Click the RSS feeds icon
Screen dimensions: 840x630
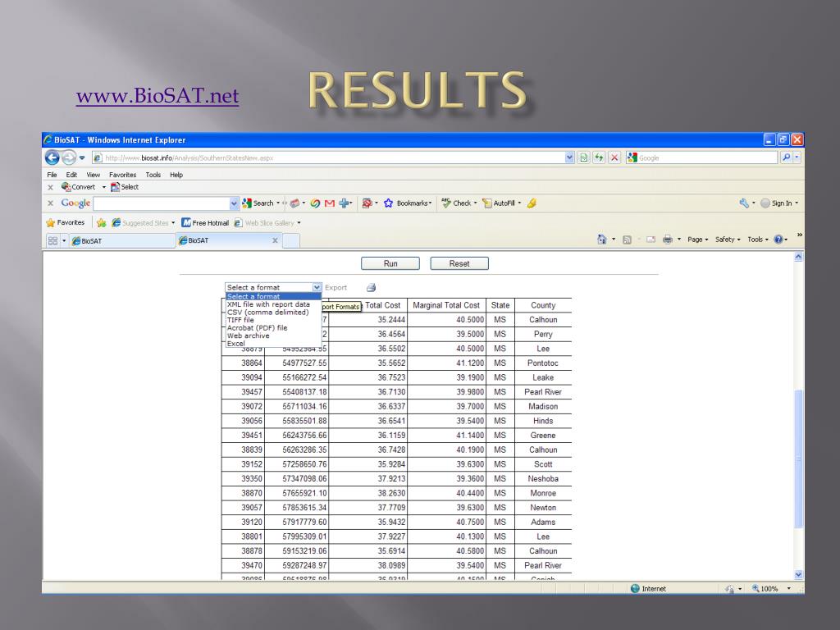pyautogui.click(x=627, y=240)
